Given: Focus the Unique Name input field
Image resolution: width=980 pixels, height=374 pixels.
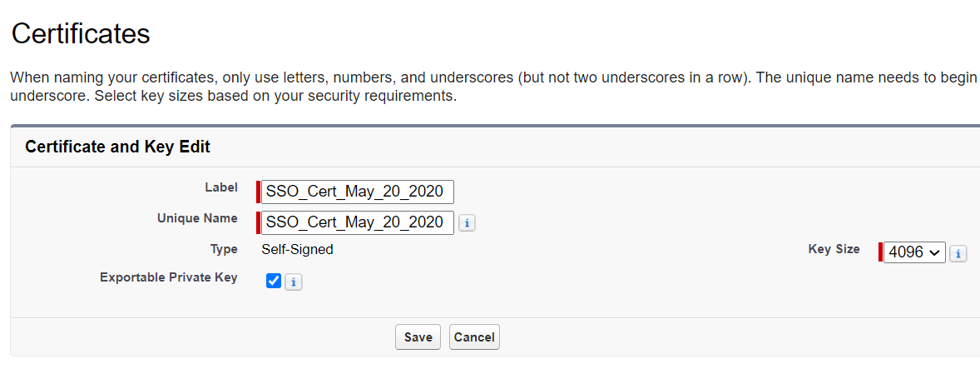Looking at the screenshot, I should point(358,222).
